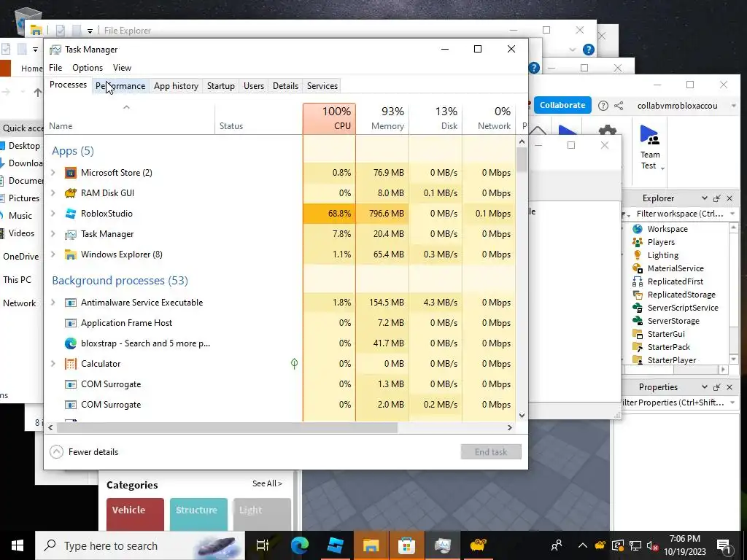This screenshot has width=747, height=560.
Task: Open the Windows Start menu
Action: click(x=18, y=545)
